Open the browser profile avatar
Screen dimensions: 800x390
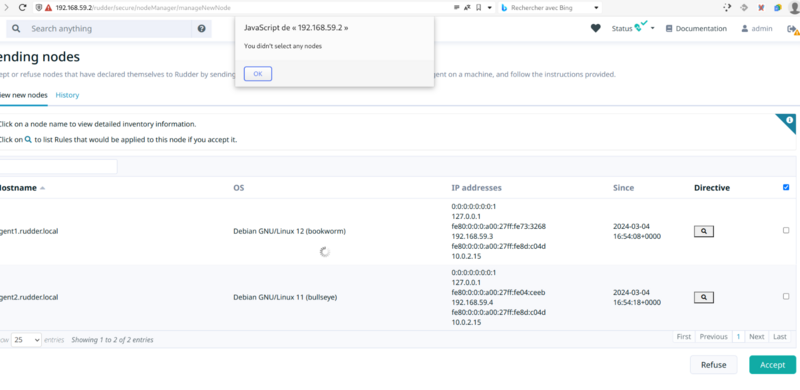pos(795,8)
